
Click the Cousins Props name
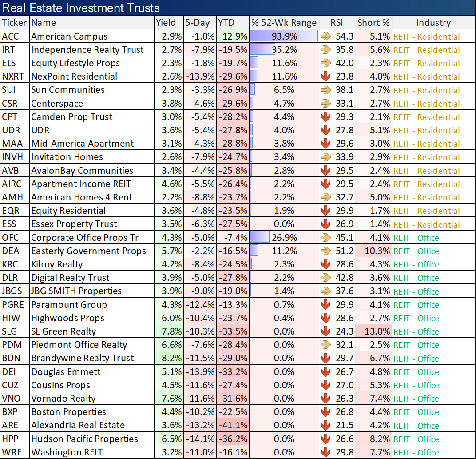(x=61, y=385)
